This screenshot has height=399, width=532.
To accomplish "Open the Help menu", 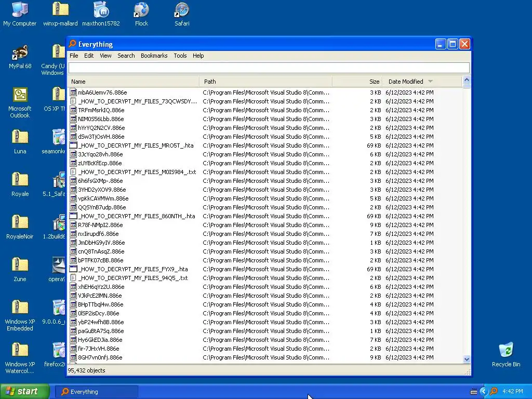I will 198,56.
